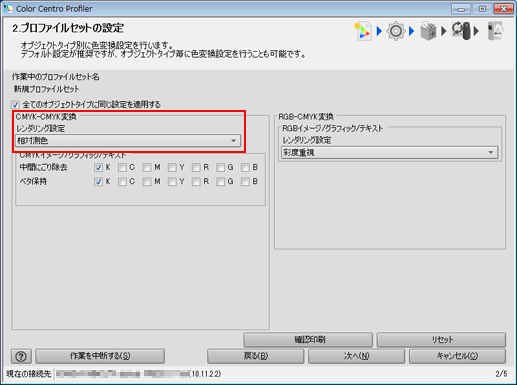The width and height of the screenshot is (517, 385).
Task: Click the 2/5 page indicator in status bar
Action: click(x=501, y=374)
